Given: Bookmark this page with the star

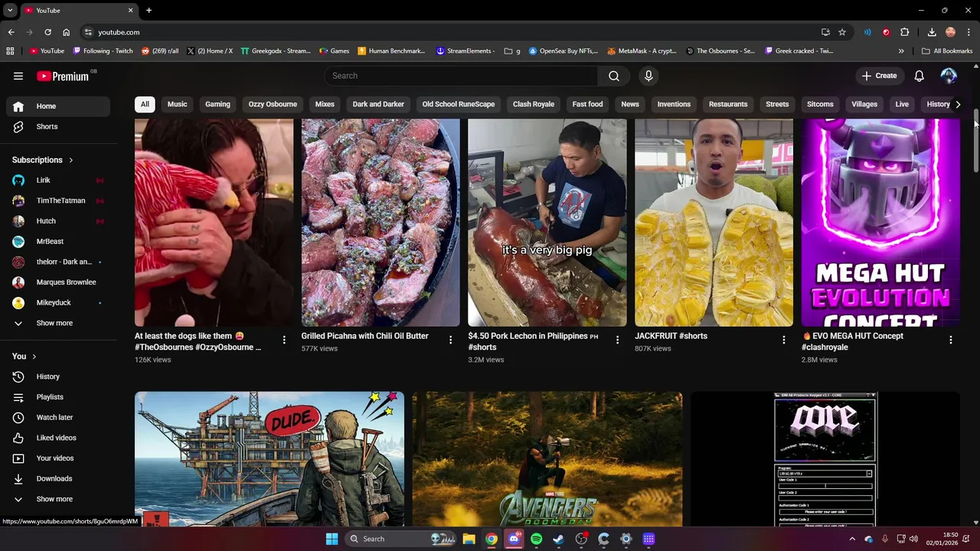Looking at the screenshot, I should (x=842, y=32).
